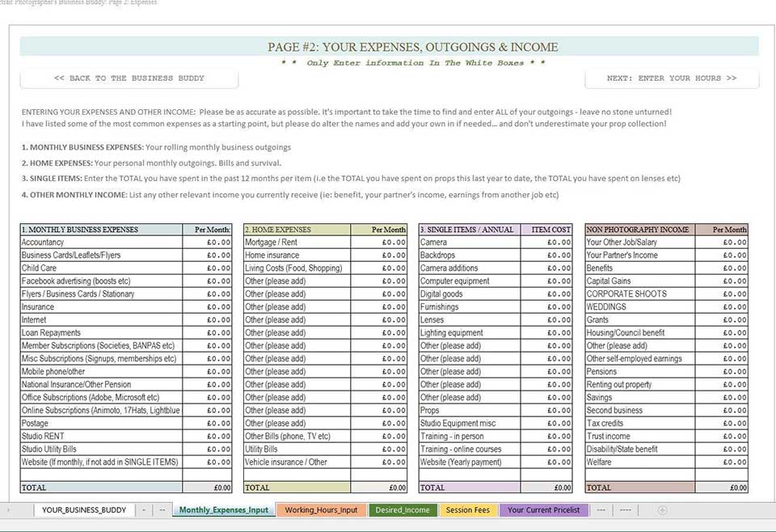Select 'Backdrops' row label

click(x=437, y=255)
